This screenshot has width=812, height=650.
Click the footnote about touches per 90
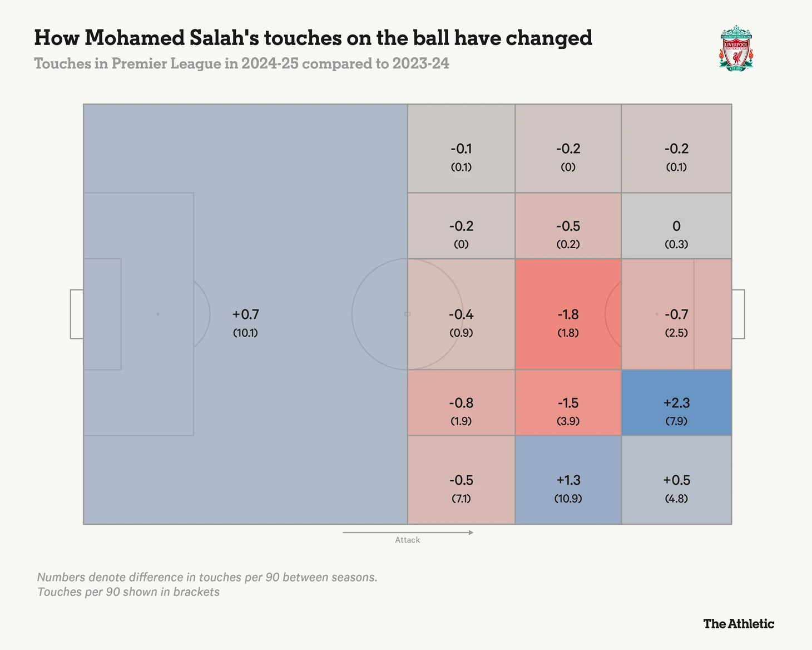tap(207, 584)
